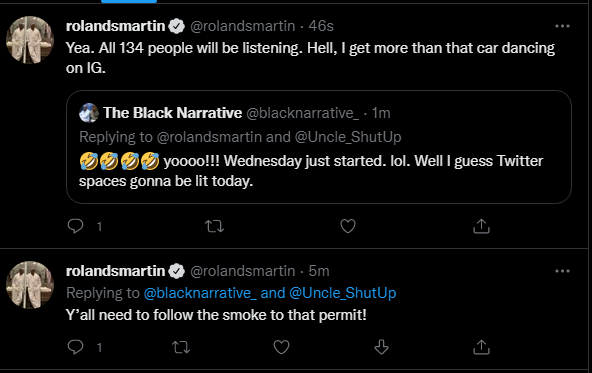592x373 pixels.
Task: Open The Black Narrative profile name
Action: click(173, 113)
